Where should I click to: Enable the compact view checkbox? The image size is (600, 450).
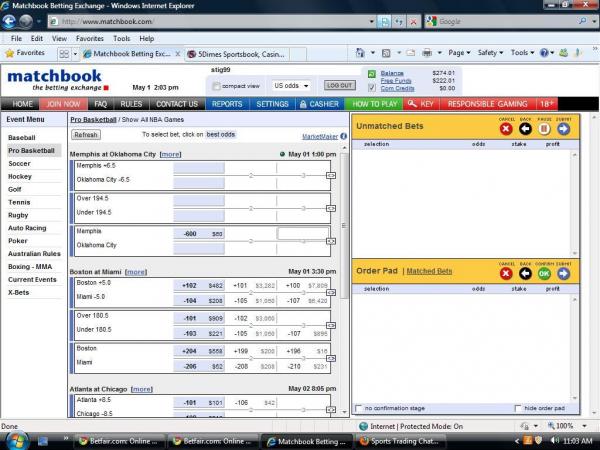pos(215,86)
